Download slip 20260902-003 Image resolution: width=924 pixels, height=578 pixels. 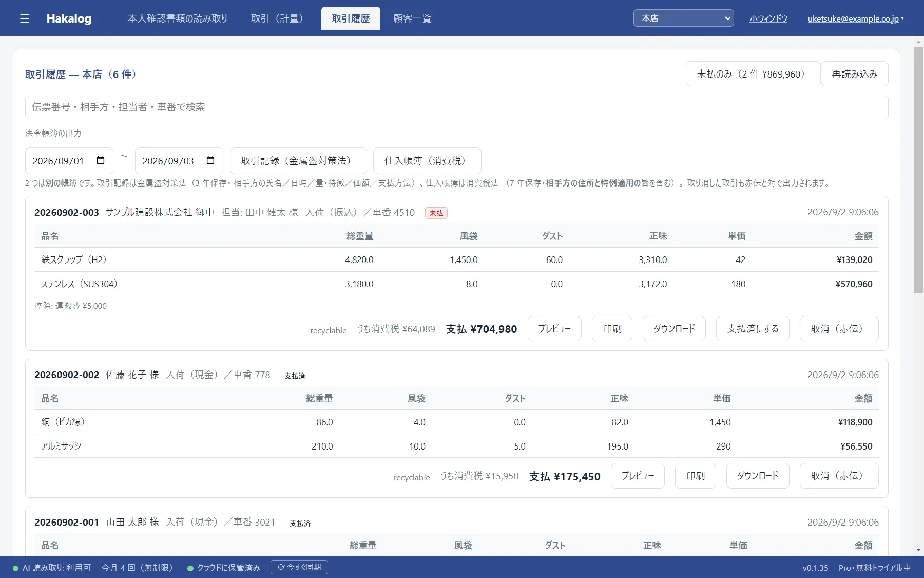674,328
